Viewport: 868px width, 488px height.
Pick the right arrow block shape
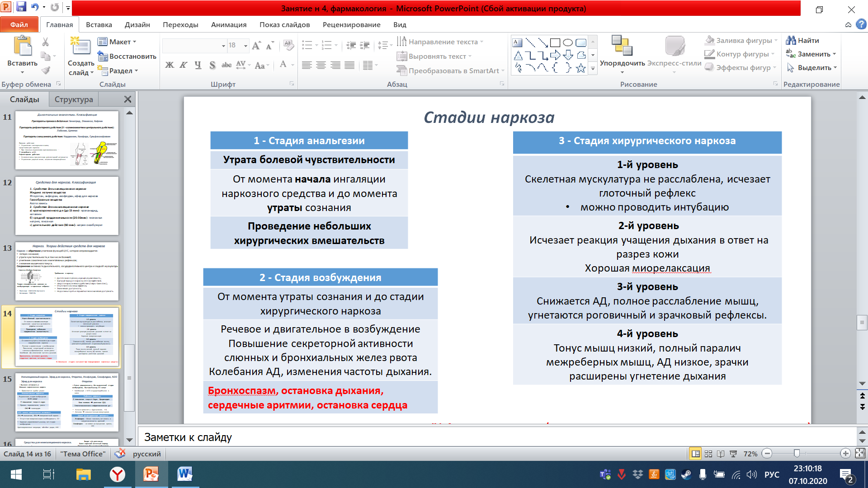[555, 56]
